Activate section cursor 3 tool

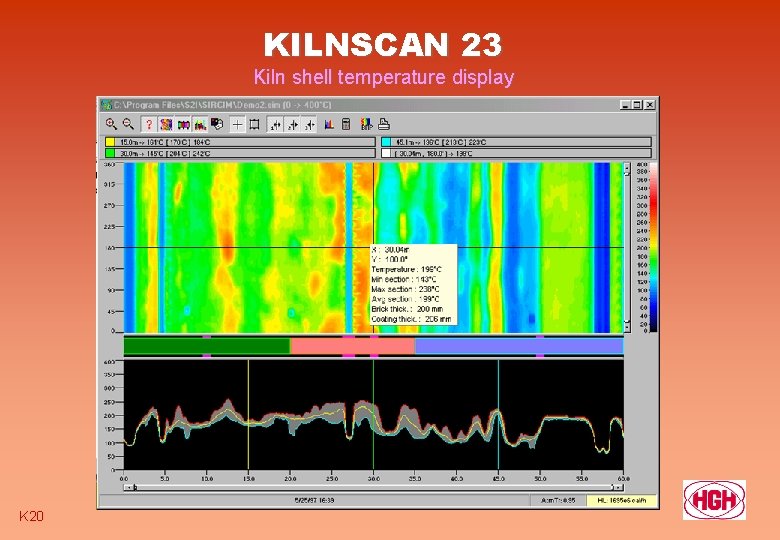(310, 124)
